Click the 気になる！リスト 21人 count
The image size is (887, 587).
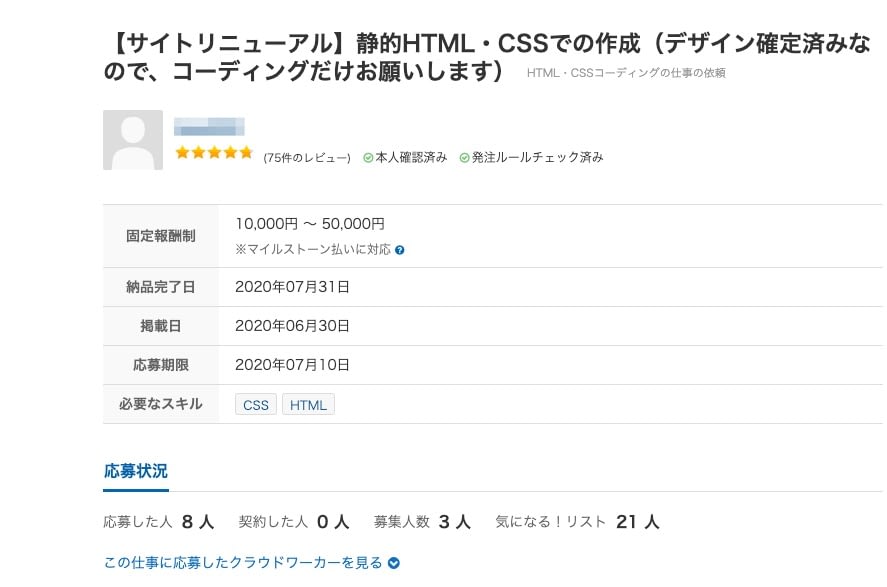577,521
